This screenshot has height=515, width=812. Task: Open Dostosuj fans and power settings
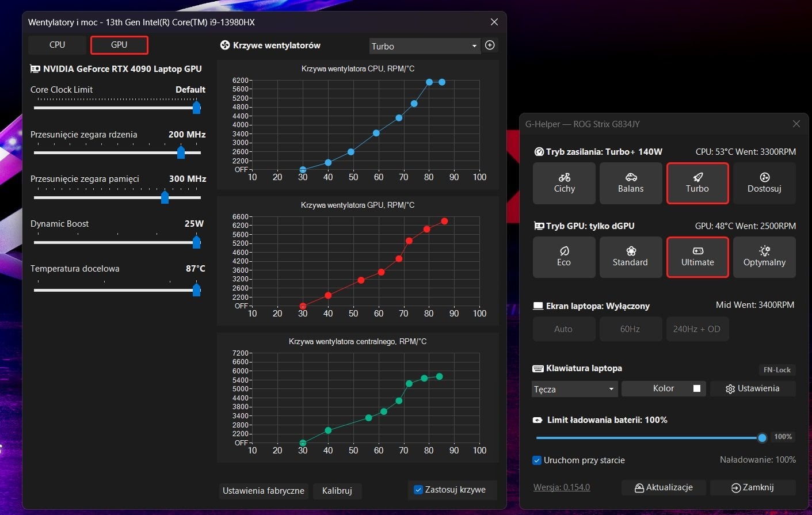[x=764, y=183]
